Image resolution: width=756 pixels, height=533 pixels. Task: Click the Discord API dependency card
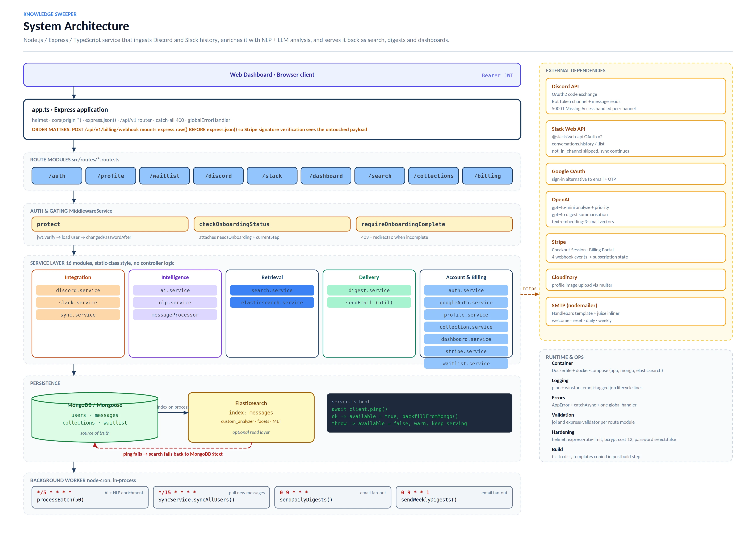pyautogui.click(x=635, y=96)
